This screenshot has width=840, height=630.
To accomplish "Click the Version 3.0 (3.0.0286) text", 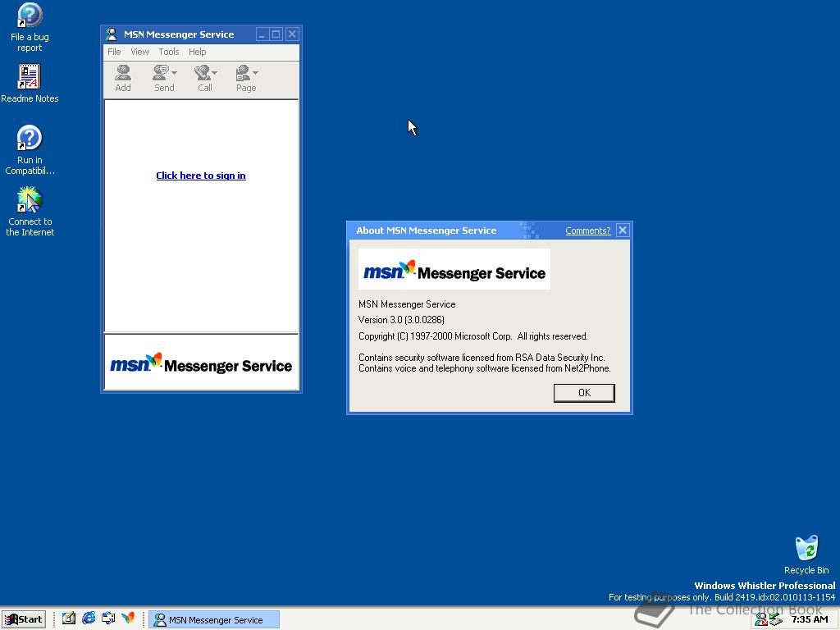I will pos(401,320).
